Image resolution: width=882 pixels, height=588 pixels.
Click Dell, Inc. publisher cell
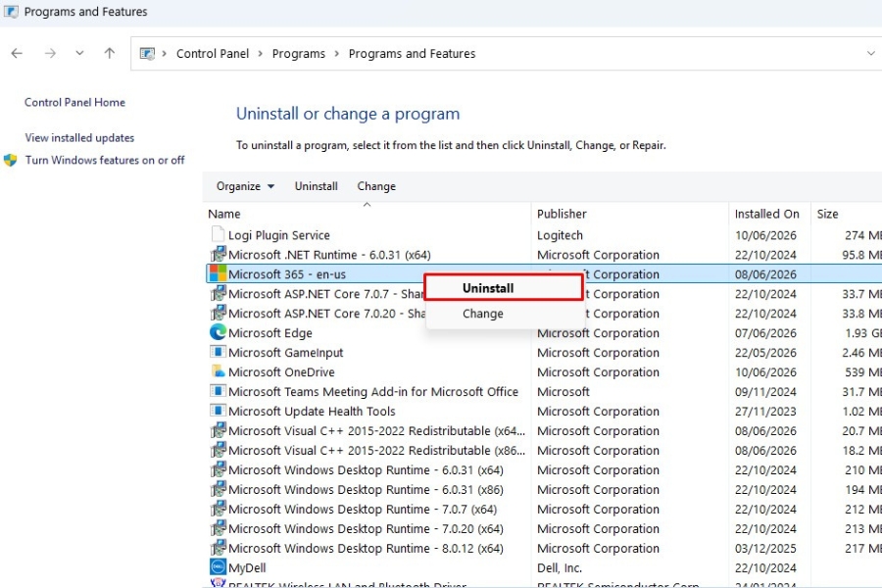560,567
